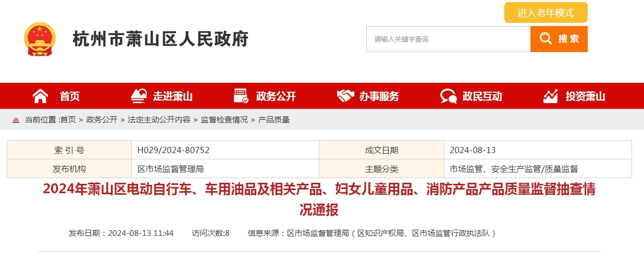Image resolution: width=644 pixels, height=263 pixels.
Task: Click the handshake icon for 办事服务
Action: click(x=345, y=96)
